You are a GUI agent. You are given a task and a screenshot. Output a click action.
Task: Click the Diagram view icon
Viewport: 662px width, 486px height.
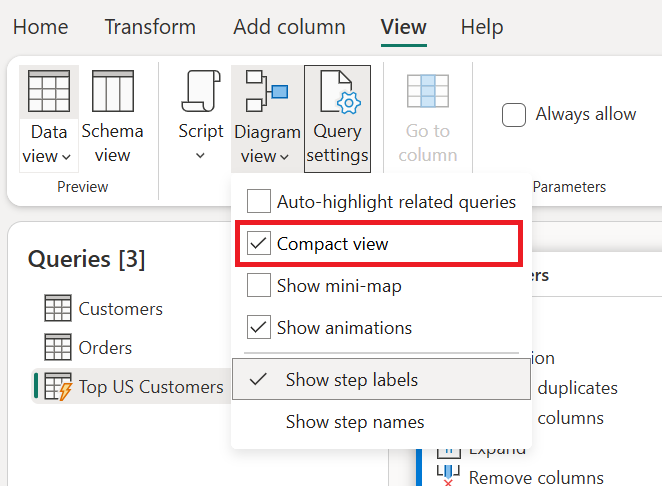pos(266,92)
